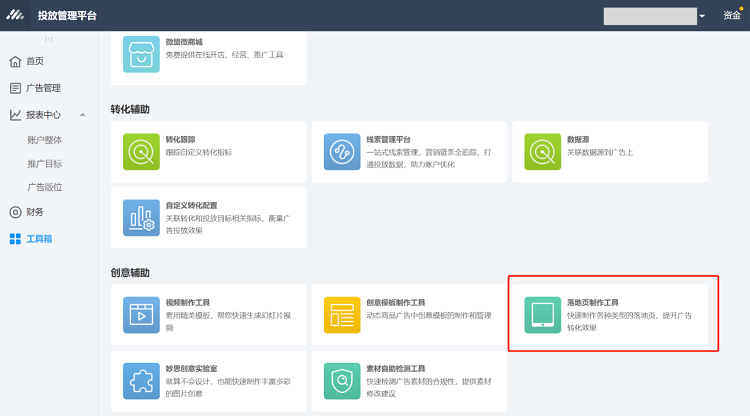
Task: Click the 首页 home icon
Action: pyautogui.click(x=15, y=61)
